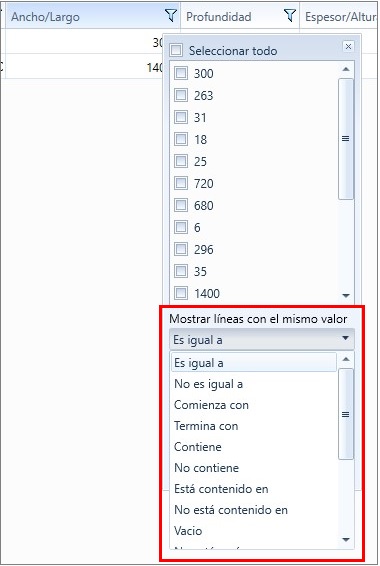Screen dimensions: 380x566
Task: Tick the checkbox for value 720
Action: pos(181,183)
